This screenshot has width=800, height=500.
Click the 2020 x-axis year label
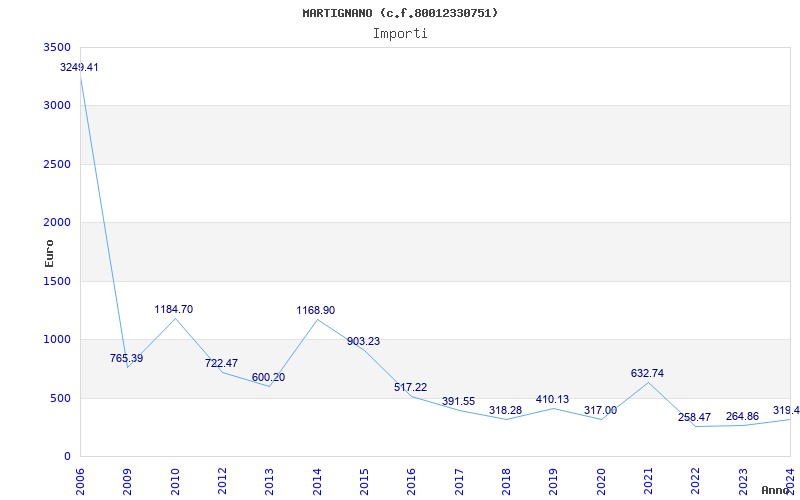click(601, 482)
